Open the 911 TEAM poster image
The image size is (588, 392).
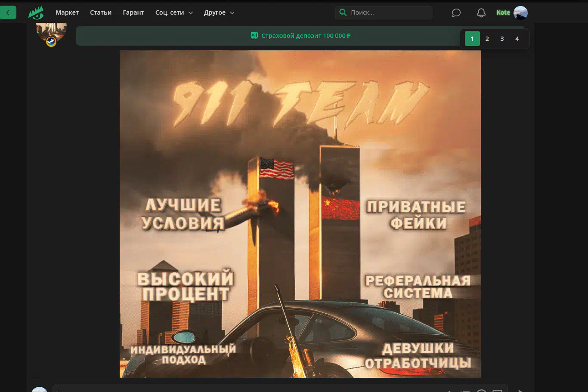pos(300,214)
